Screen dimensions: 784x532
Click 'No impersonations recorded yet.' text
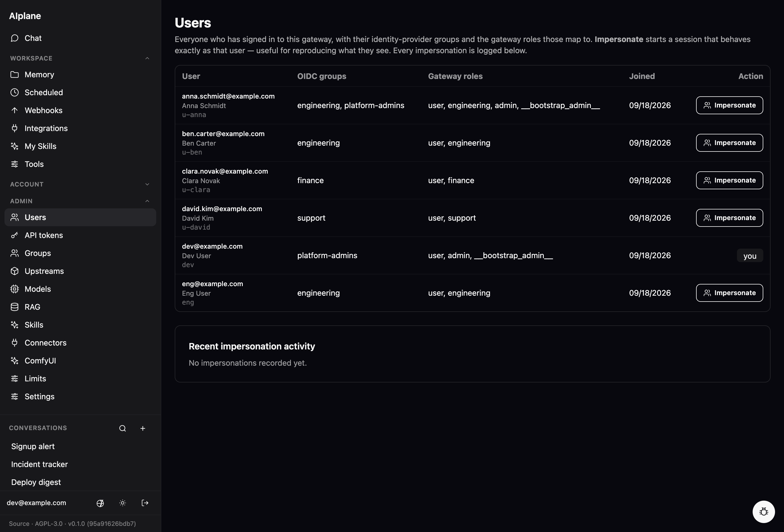tap(248, 363)
